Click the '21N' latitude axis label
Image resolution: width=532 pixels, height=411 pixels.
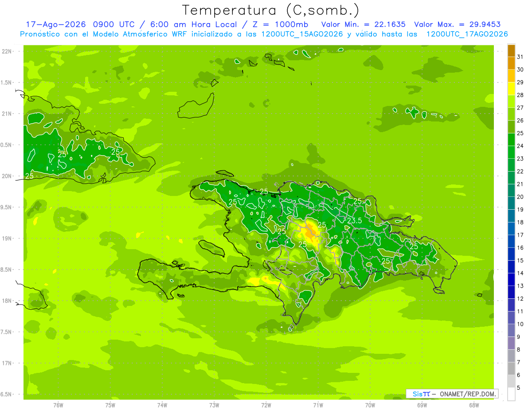click(x=7, y=114)
